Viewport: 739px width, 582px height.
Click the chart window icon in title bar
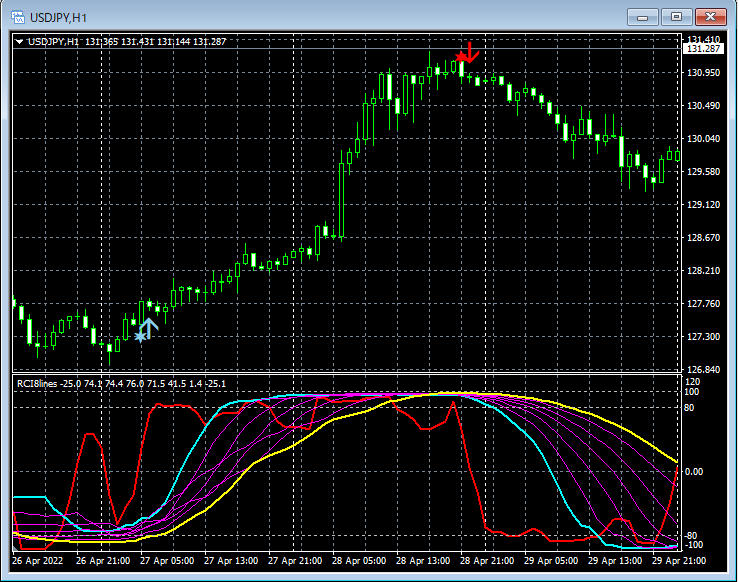point(18,17)
